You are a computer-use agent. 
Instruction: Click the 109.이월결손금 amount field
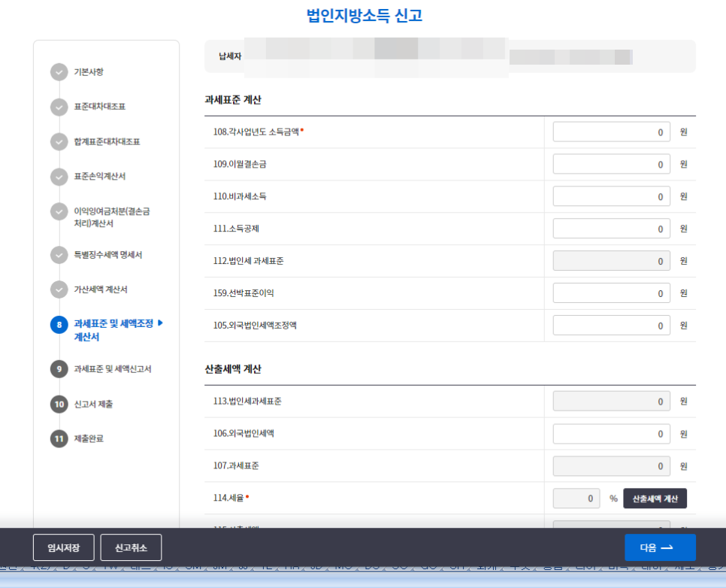[x=611, y=163]
